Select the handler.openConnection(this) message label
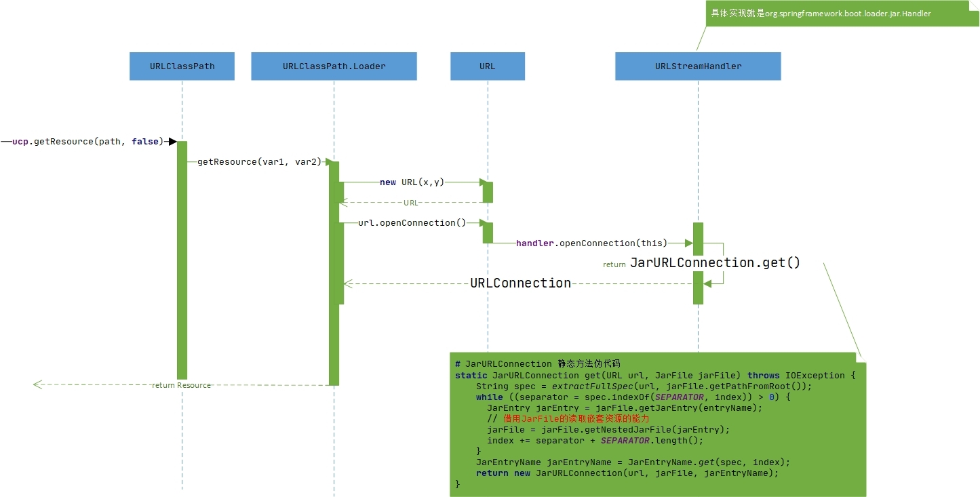The width and height of the screenshot is (980, 497). 591,243
